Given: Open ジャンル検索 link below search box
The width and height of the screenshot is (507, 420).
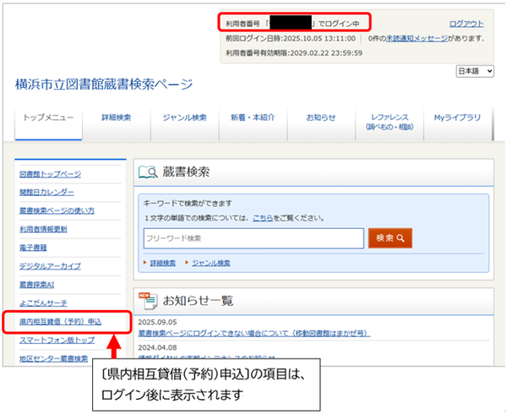Looking at the screenshot, I should click(x=211, y=263).
